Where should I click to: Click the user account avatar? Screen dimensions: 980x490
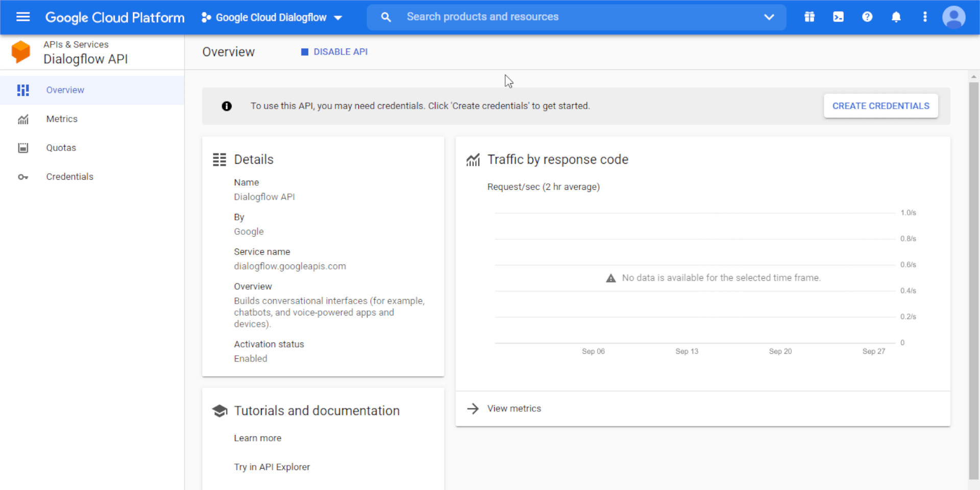pyautogui.click(x=953, y=17)
